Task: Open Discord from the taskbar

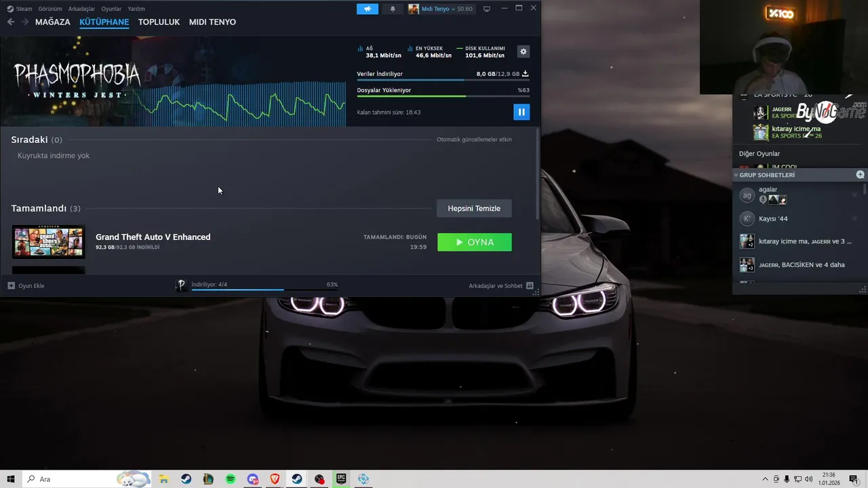Action: [253, 479]
